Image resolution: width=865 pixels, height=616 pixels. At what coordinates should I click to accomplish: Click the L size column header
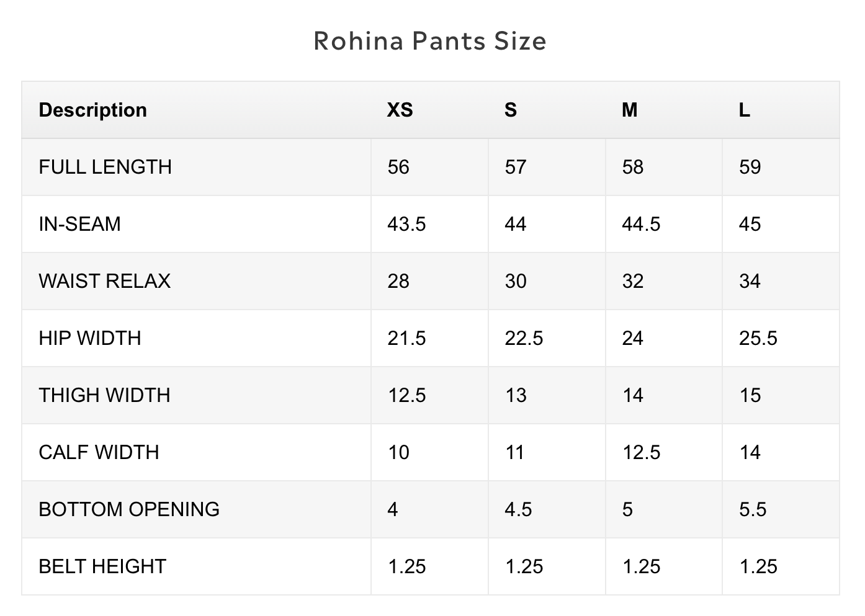[x=745, y=110]
